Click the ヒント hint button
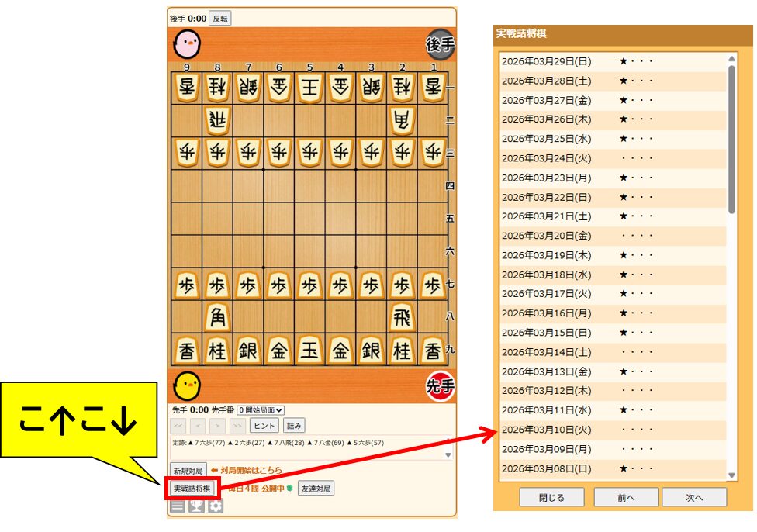This screenshot has width=757, height=532. (x=264, y=425)
